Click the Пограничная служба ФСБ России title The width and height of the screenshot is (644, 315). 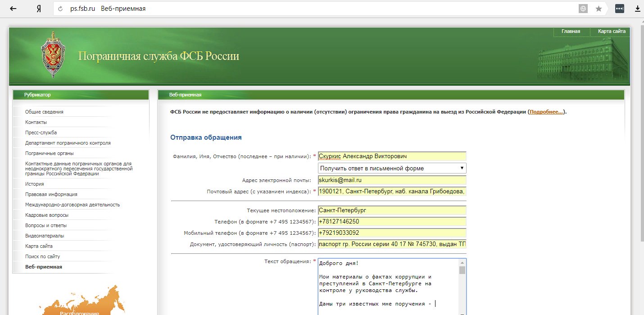click(x=159, y=56)
